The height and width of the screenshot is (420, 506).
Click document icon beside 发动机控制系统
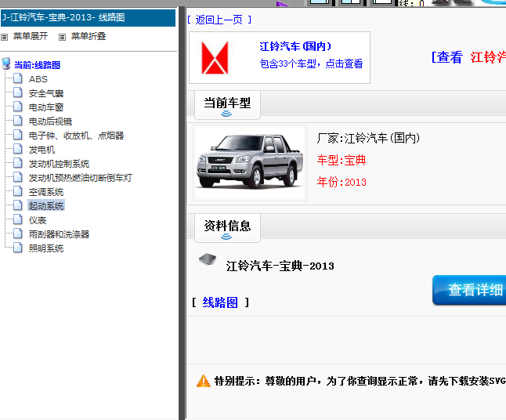point(18,163)
